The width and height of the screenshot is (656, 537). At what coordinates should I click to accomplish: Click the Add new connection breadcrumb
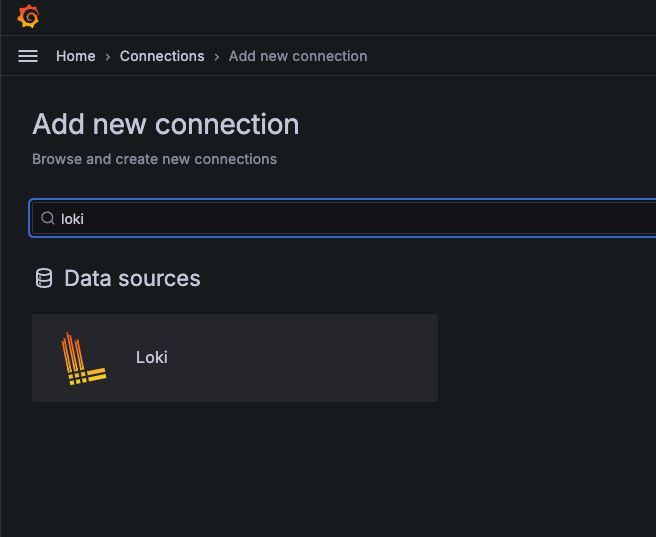298,56
